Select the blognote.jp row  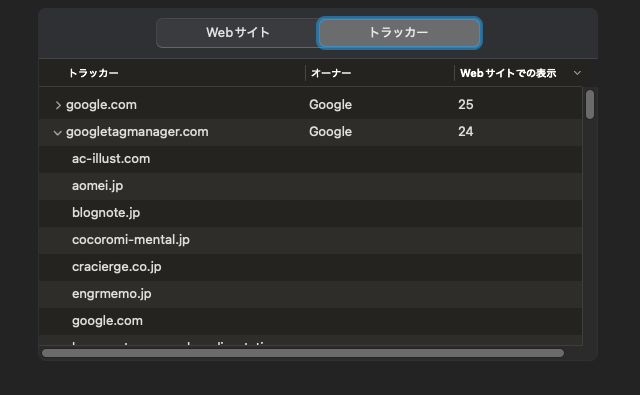click(311, 213)
